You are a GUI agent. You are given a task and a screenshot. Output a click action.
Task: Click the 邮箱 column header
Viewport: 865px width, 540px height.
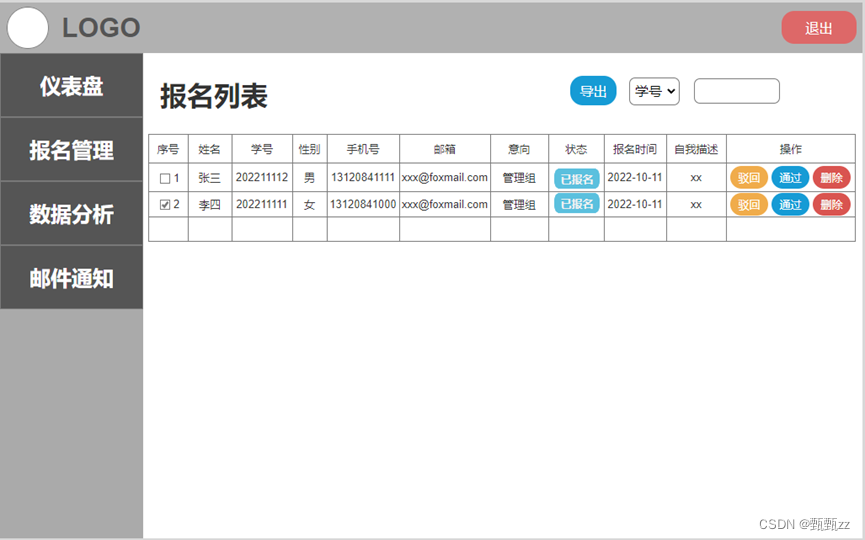tap(445, 149)
